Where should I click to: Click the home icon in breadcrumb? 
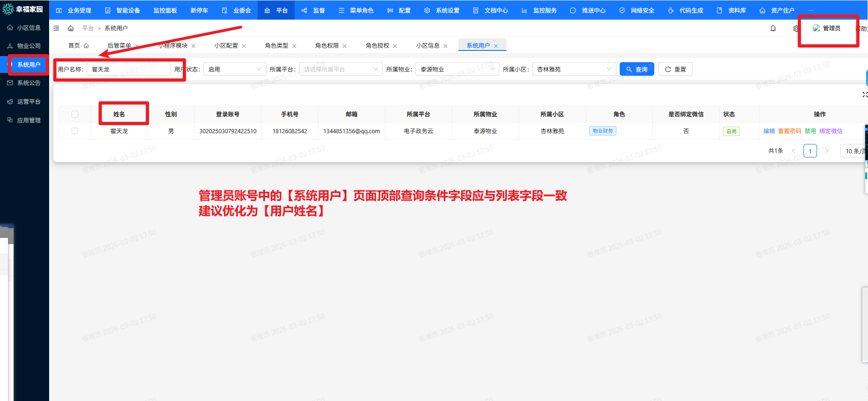pos(71,29)
